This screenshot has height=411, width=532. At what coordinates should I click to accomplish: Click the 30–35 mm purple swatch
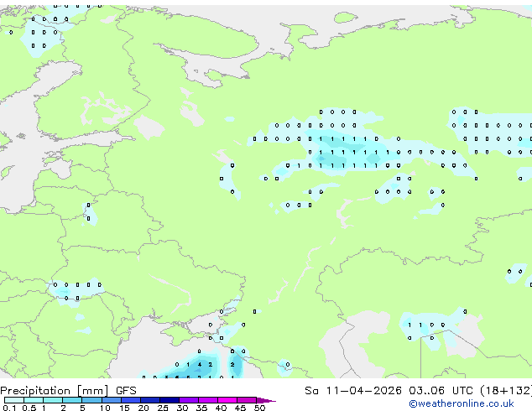tap(188, 400)
